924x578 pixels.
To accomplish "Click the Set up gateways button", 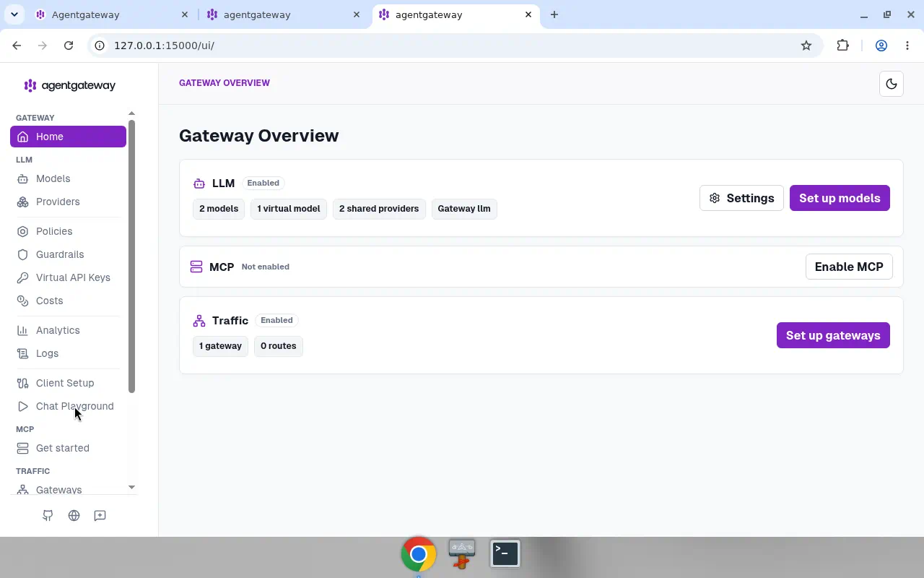I will (x=833, y=335).
